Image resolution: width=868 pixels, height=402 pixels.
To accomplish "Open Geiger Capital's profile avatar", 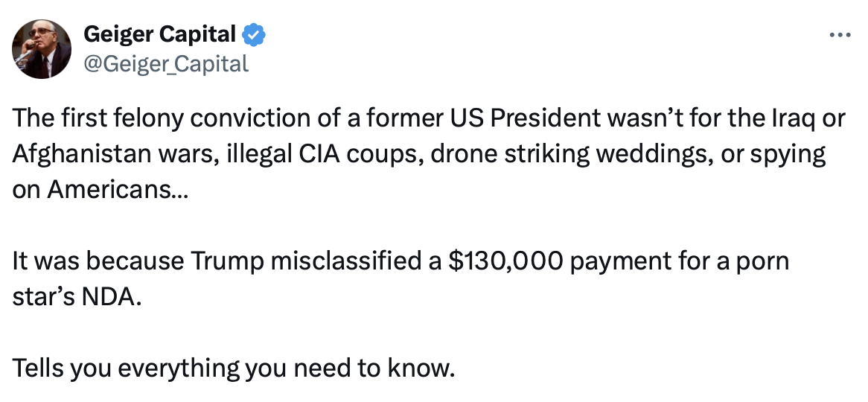I will click(42, 48).
